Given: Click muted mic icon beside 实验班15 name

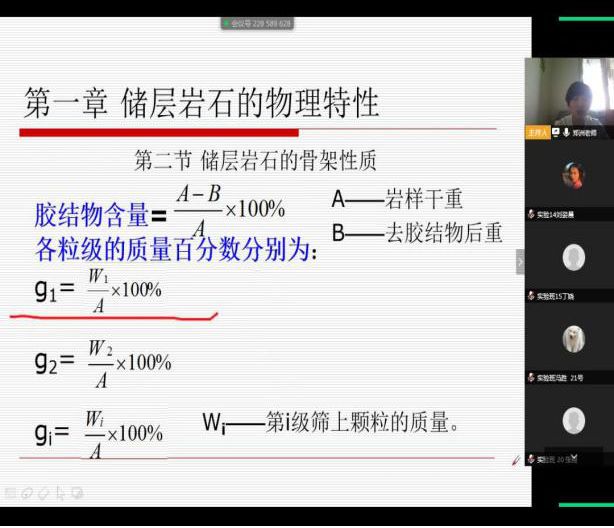Looking at the screenshot, I should coord(531,296).
